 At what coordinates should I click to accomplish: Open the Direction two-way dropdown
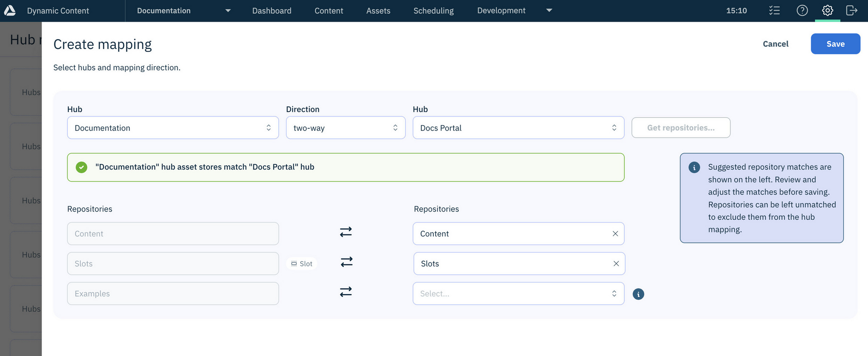(346, 128)
